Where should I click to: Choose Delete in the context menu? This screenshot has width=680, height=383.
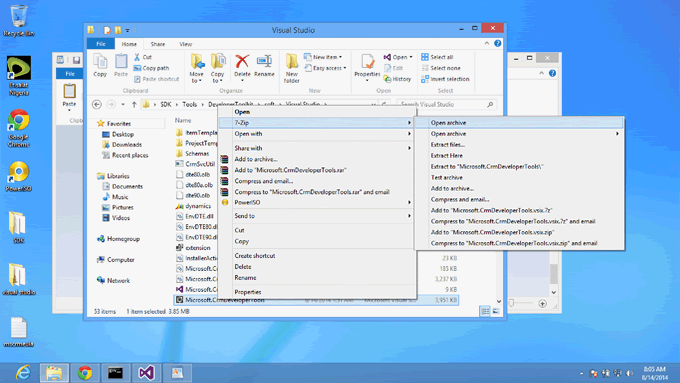coord(317,267)
